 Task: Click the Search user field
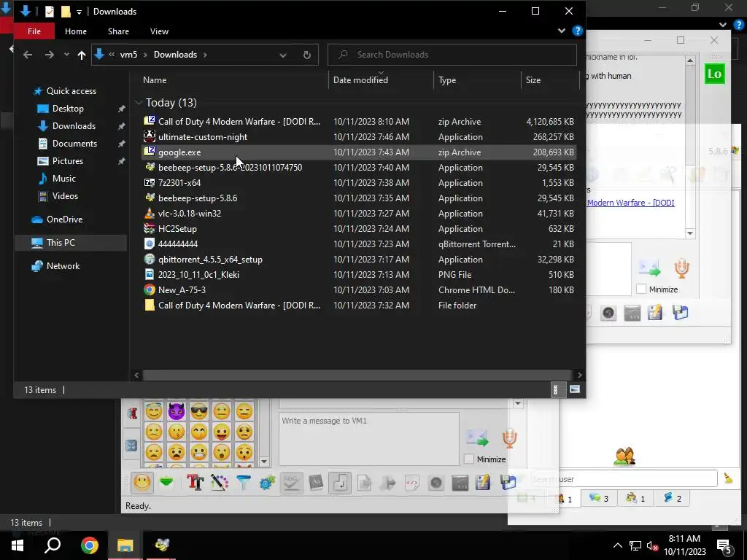pos(622,478)
